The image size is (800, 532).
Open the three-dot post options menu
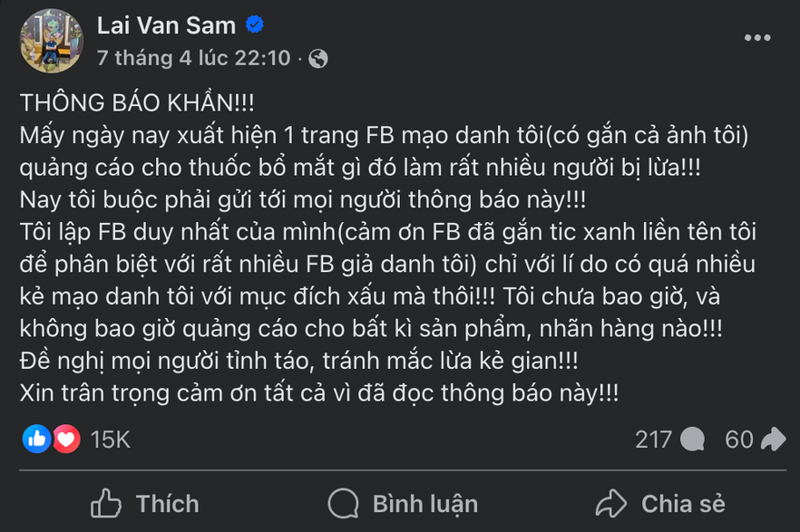coord(757,38)
